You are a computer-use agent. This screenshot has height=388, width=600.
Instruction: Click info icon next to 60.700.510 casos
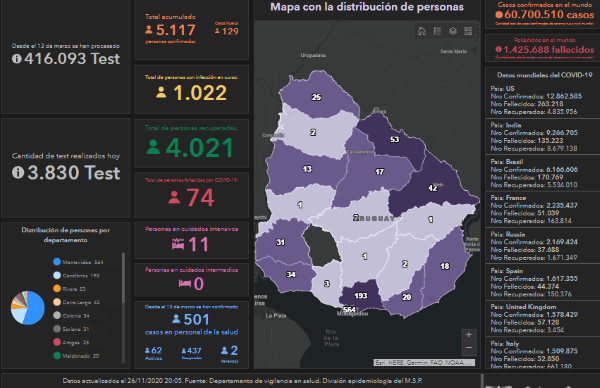499,15
